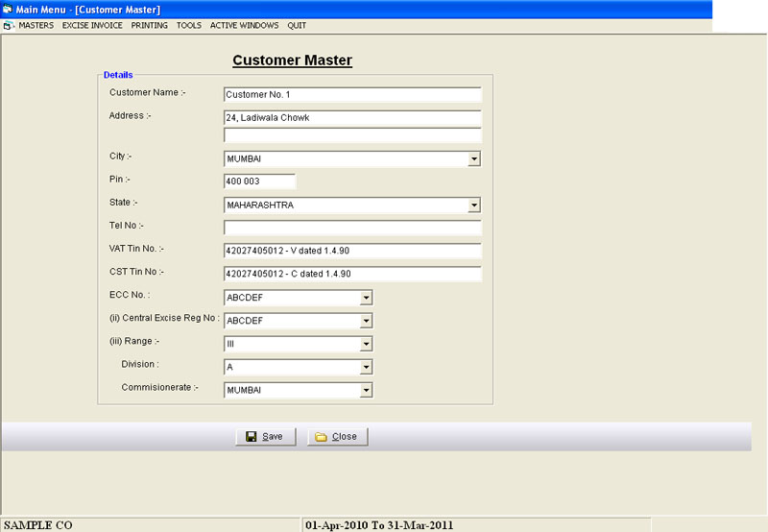Expand the State dropdown arrow
This screenshot has width=768, height=532.
pos(473,205)
